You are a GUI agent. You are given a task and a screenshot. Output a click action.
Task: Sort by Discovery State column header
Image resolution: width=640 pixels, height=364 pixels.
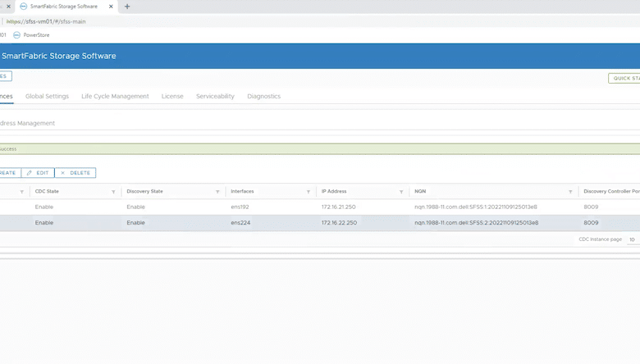click(x=144, y=191)
